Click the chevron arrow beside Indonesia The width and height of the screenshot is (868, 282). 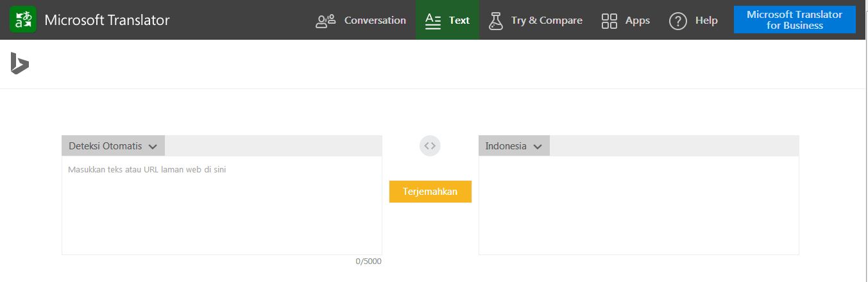click(538, 146)
